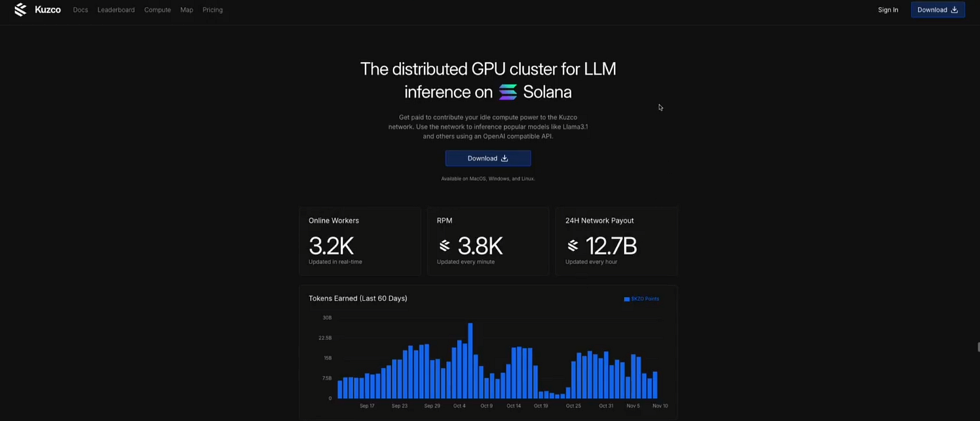Click the Sep 29 axis label
This screenshot has width=980, height=421.
[432, 406]
